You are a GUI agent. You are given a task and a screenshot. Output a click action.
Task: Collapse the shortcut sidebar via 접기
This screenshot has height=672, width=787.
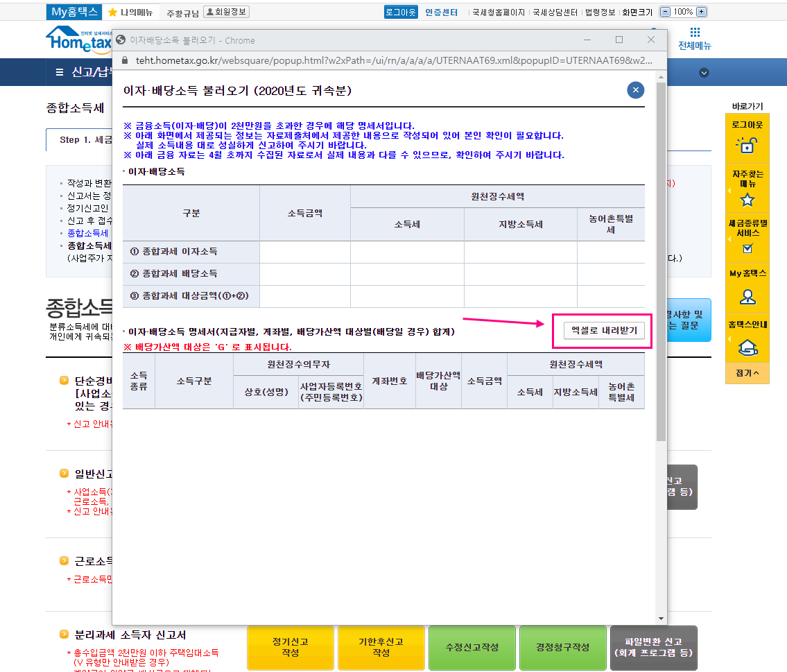click(x=747, y=373)
